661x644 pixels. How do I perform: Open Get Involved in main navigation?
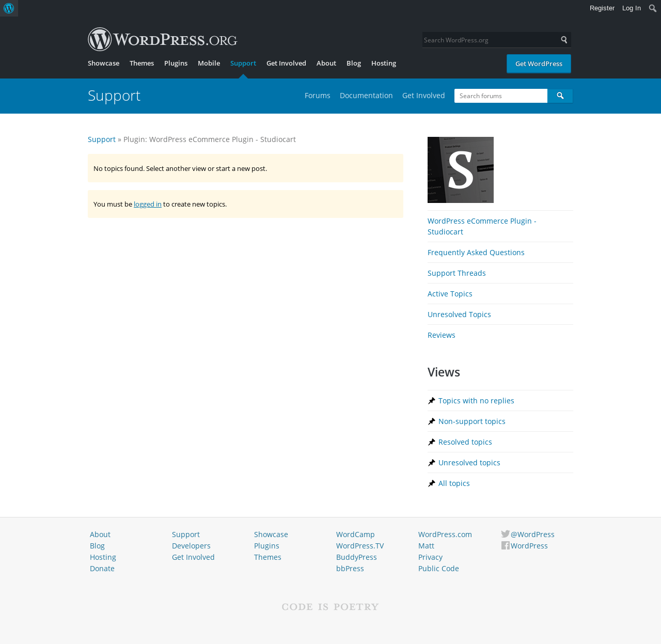click(286, 63)
